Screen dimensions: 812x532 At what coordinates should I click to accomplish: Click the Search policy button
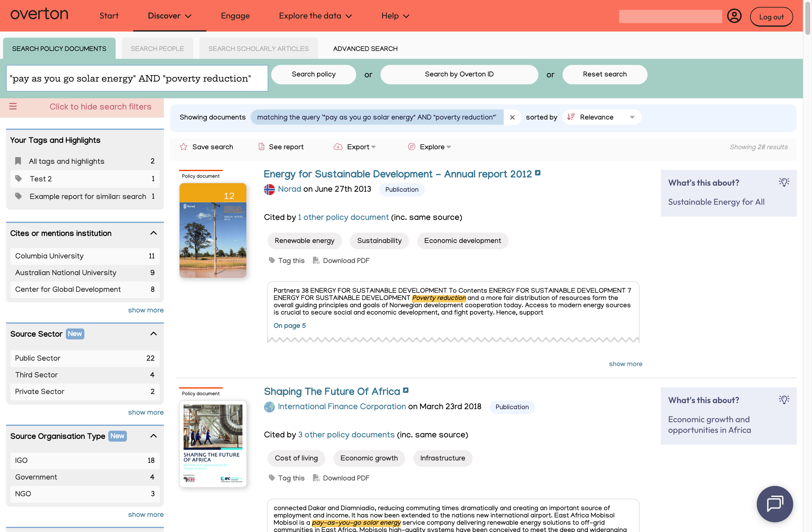pyautogui.click(x=313, y=74)
